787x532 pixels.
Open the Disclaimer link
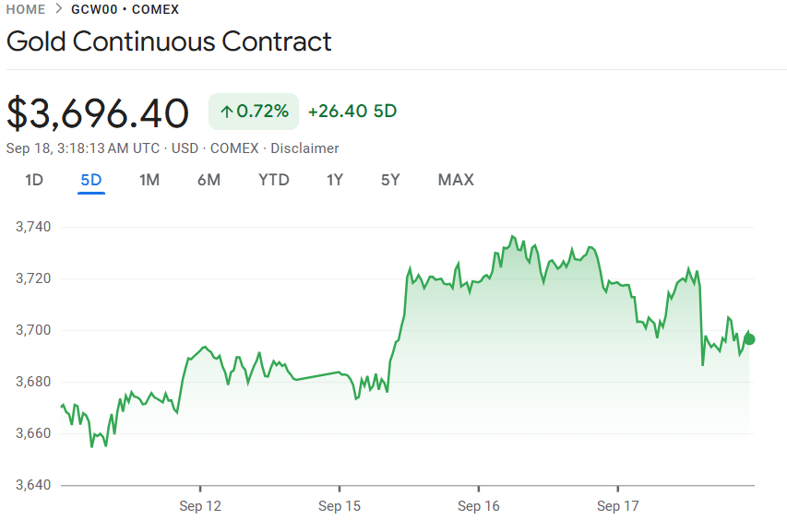click(304, 148)
